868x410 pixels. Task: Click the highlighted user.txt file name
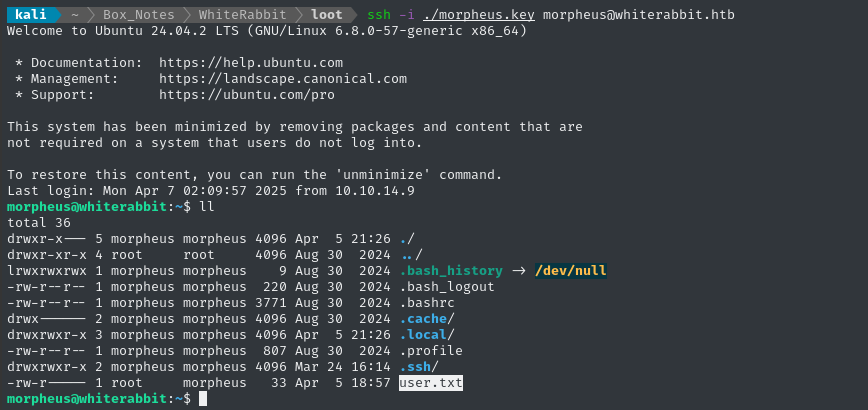431,383
